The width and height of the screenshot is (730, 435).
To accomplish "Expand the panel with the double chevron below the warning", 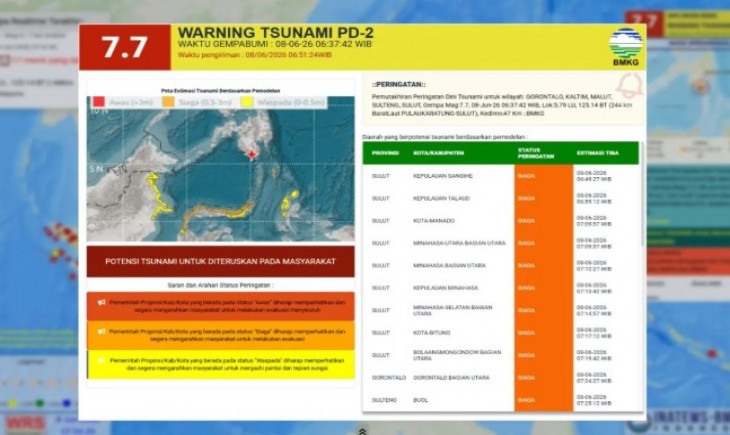I will click(x=362, y=432).
